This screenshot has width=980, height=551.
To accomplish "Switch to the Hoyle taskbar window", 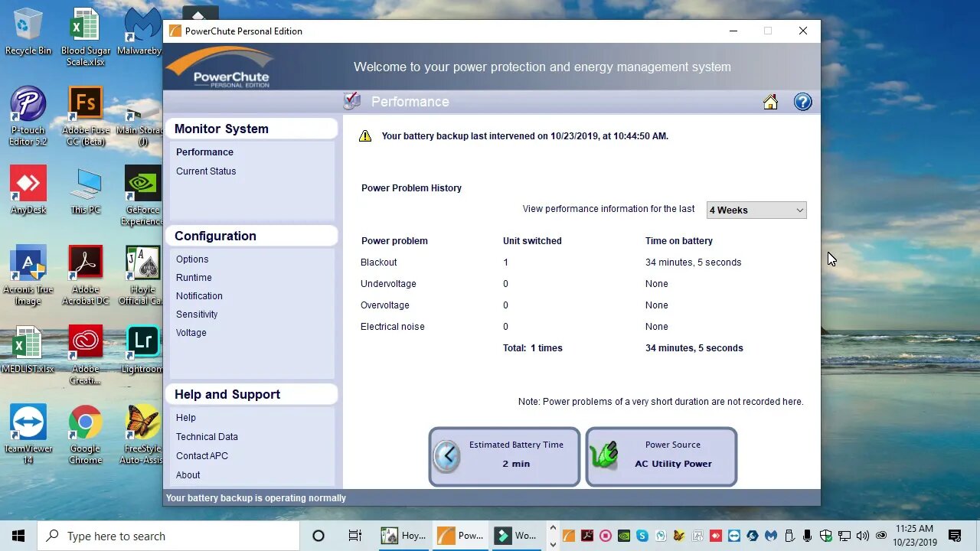I will [x=403, y=536].
